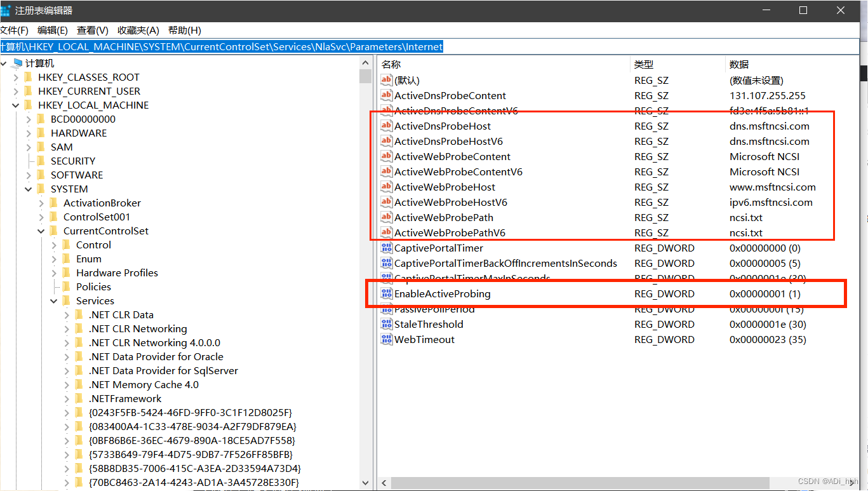Screen dimensions: 868x491
Task: Click the string icon of ActiveDnsProbeHostV6
Action: pos(387,141)
